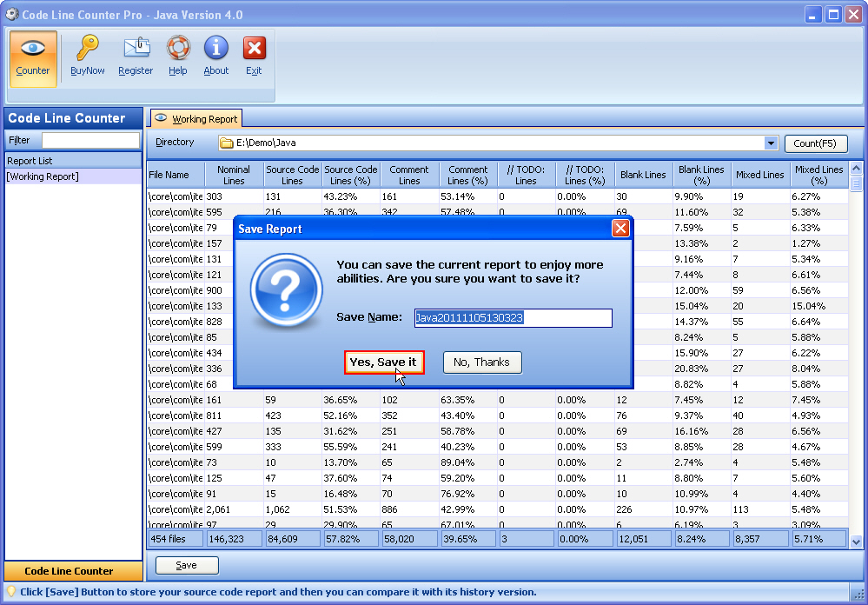This screenshot has height=605, width=868.
Task: Click the table scrollbar up arrow
Action: pos(856,169)
